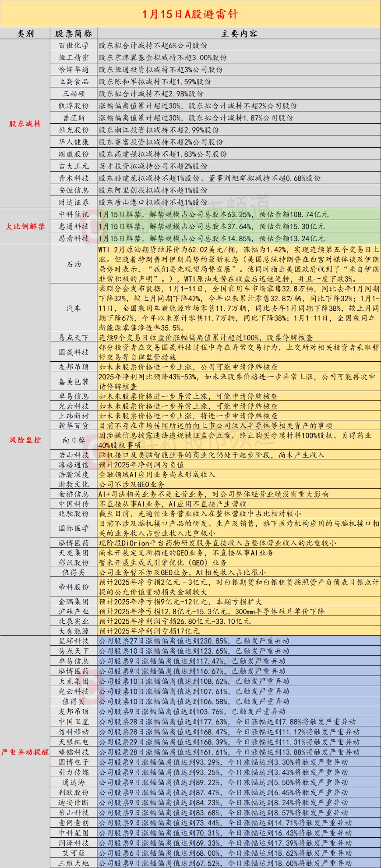
Task: Select stock name 利欧股份
Action: (x=74, y=792)
